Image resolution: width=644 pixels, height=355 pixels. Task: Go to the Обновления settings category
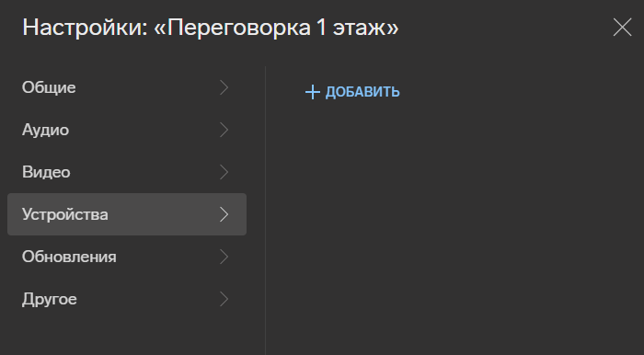click(127, 257)
